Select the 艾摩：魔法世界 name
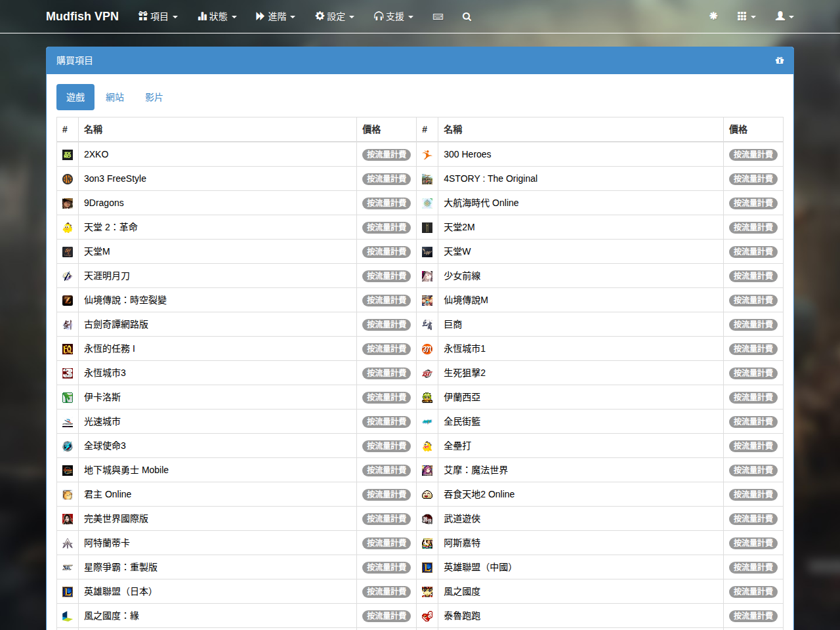The width and height of the screenshot is (840, 630). coord(476,470)
